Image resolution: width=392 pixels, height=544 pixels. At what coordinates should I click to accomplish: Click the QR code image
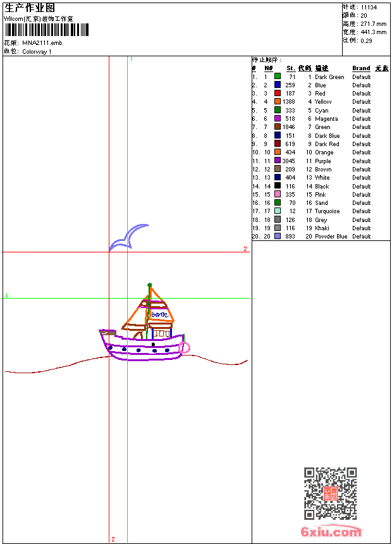tap(331, 493)
